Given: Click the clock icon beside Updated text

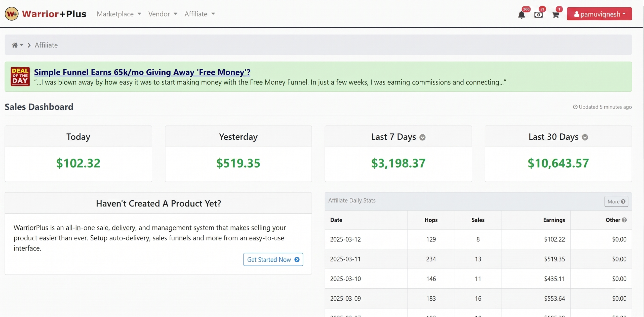Looking at the screenshot, I should (575, 107).
